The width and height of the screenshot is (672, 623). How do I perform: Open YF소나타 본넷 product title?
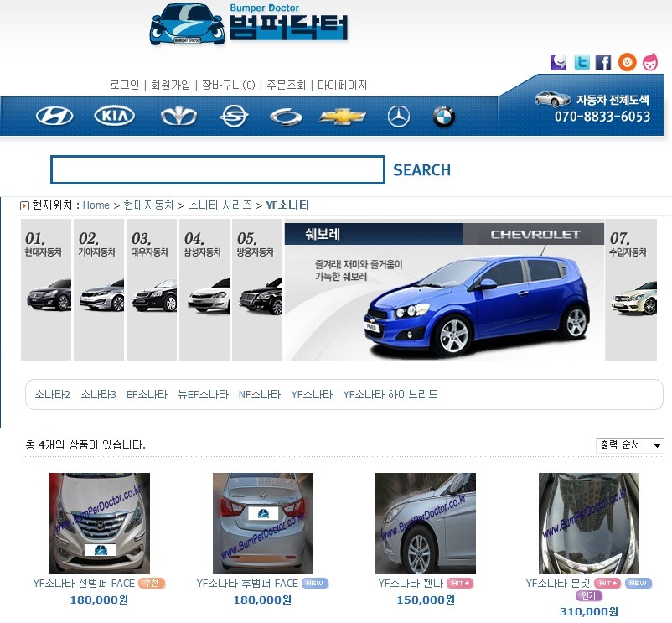pyautogui.click(x=558, y=584)
